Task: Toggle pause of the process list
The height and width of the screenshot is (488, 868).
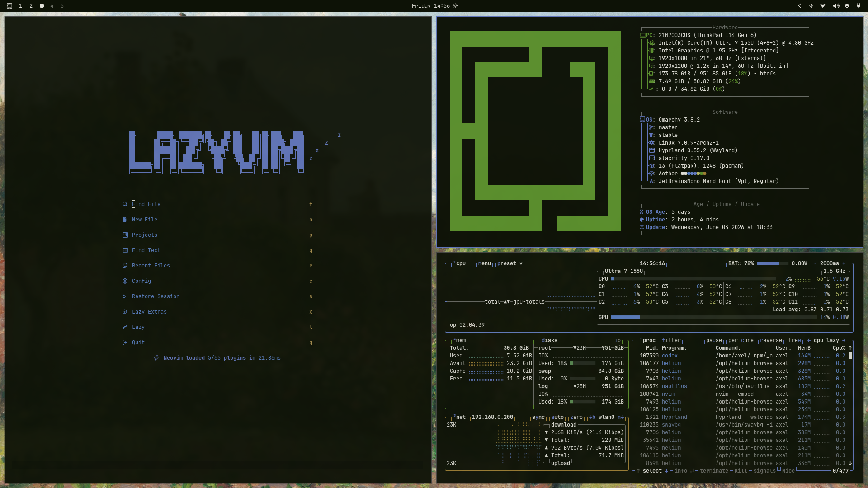Action: point(714,340)
